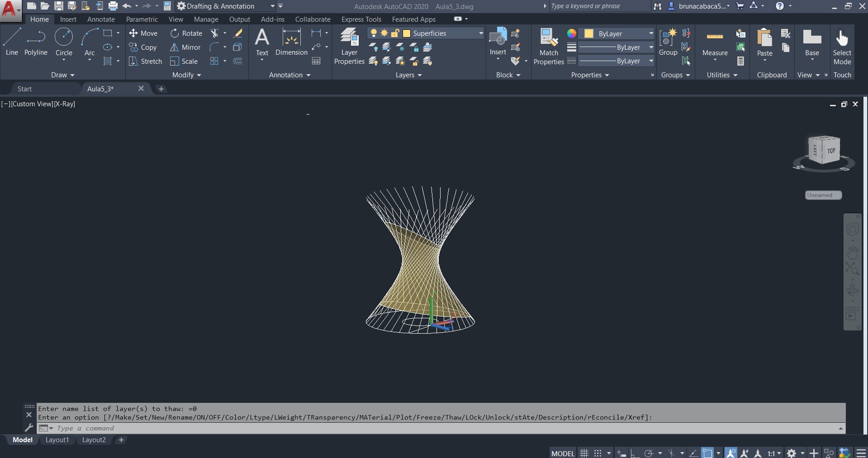The height and width of the screenshot is (458, 868).
Task: Open the Parametric ribbon tab
Action: (x=142, y=19)
